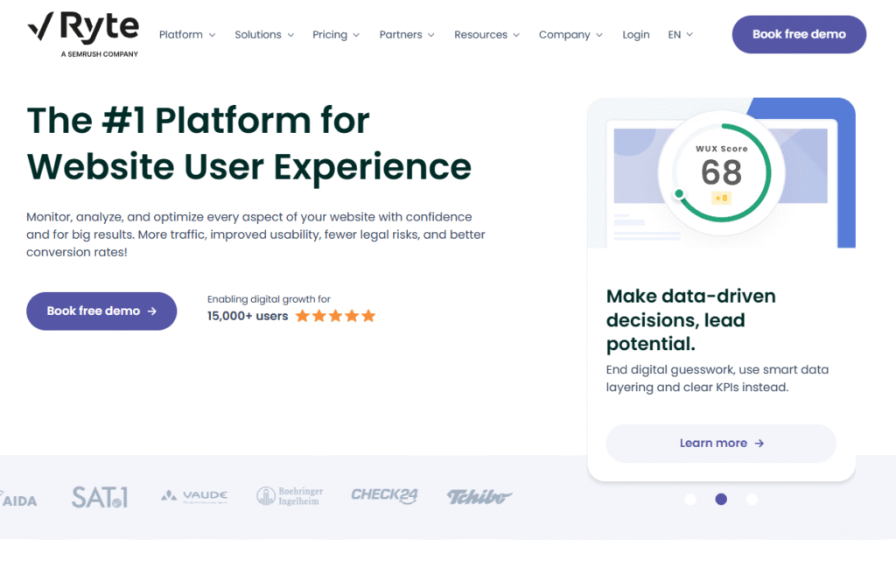Click the arrow icon in Learn more
Image resolution: width=896 pixels, height=588 pixels.
(x=759, y=444)
